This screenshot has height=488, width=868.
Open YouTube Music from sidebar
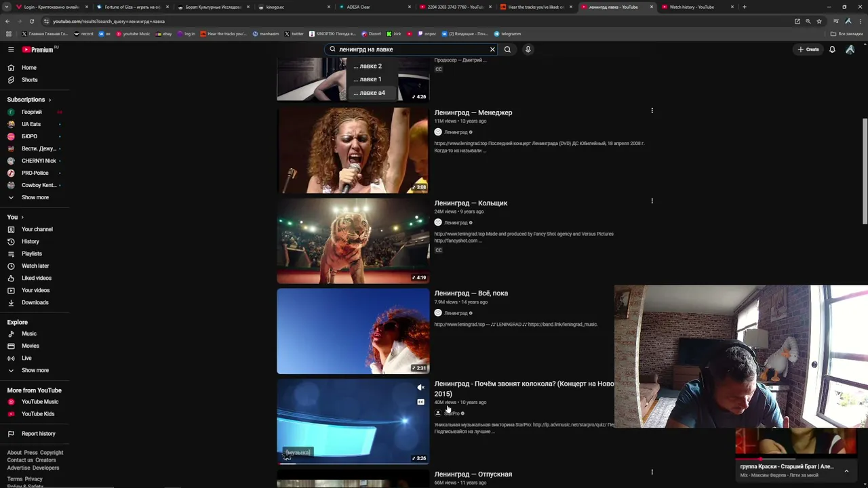click(40, 402)
